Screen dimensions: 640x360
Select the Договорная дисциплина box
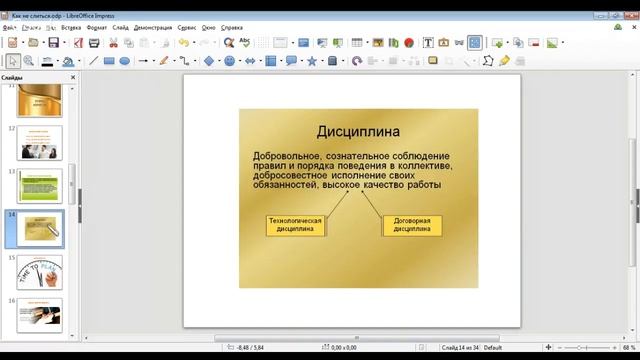tap(412, 225)
